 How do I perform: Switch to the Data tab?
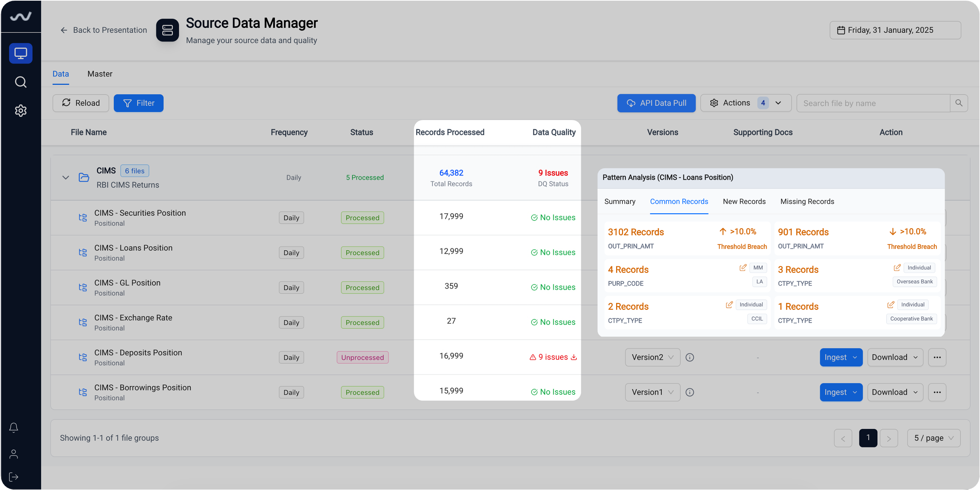point(60,74)
